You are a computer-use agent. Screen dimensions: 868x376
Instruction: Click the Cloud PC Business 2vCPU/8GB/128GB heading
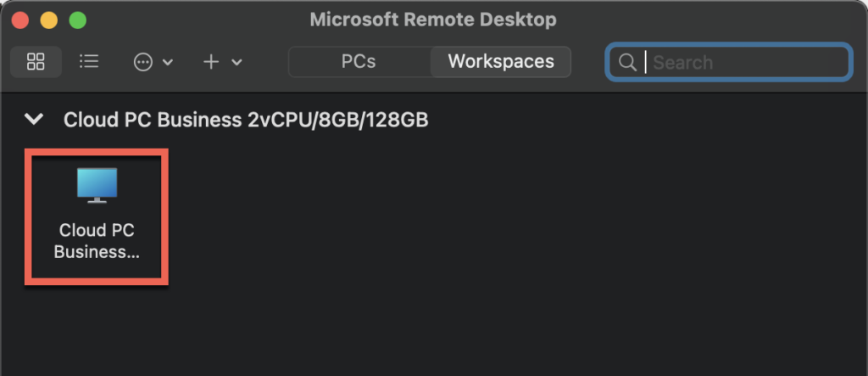(246, 120)
